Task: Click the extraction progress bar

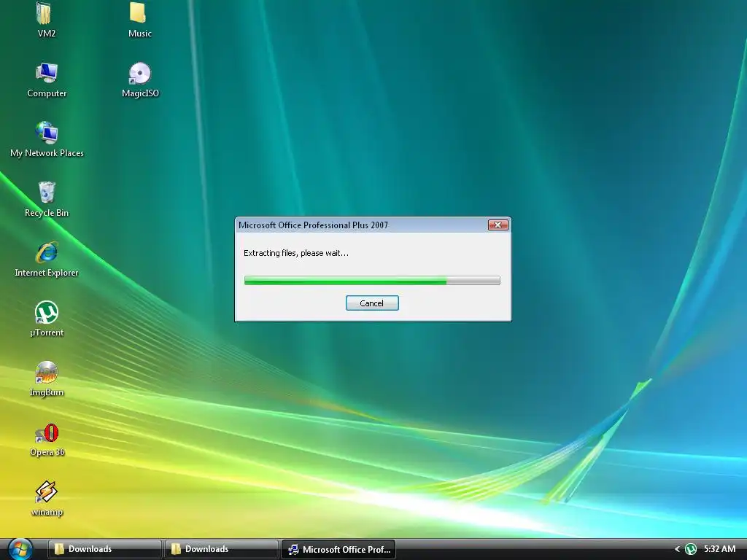Action: (372, 281)
